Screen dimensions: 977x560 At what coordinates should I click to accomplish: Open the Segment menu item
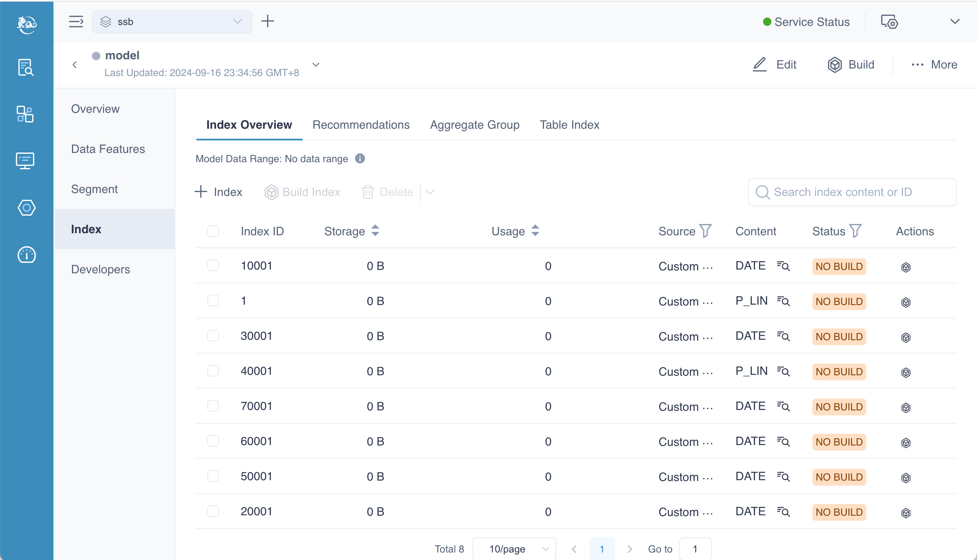coord(94,189)
